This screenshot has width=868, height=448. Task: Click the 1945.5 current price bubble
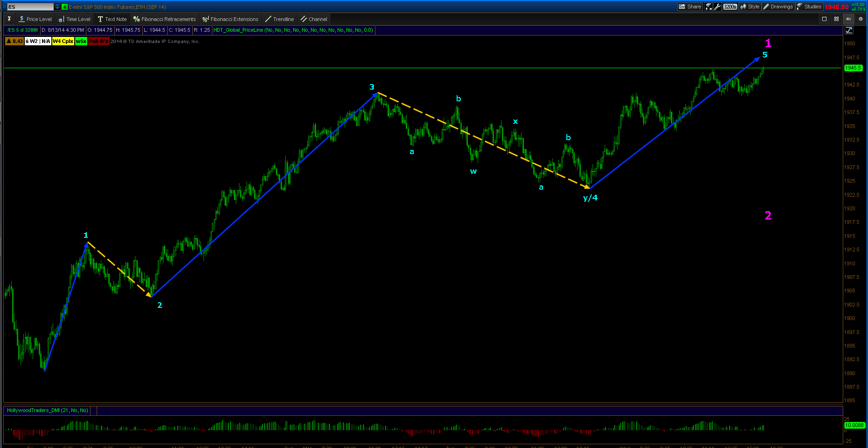(853, 68)
